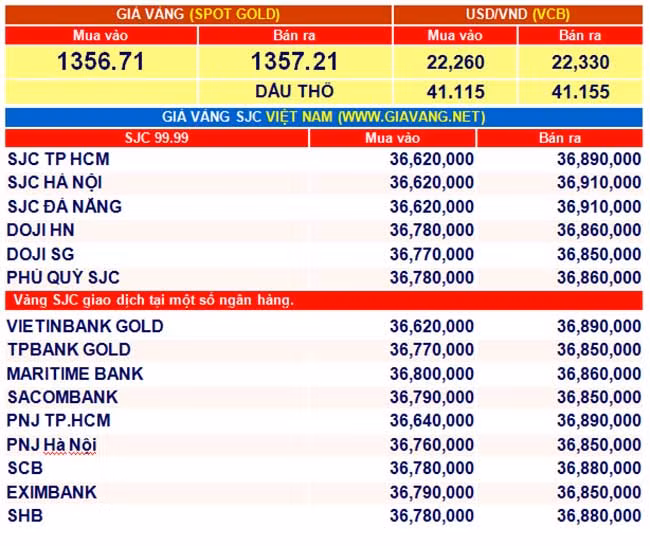The height and width of the screenshot is (546, 650).
Task: Click the USD/VND (VCB) header
Action: tap(518, 14)
